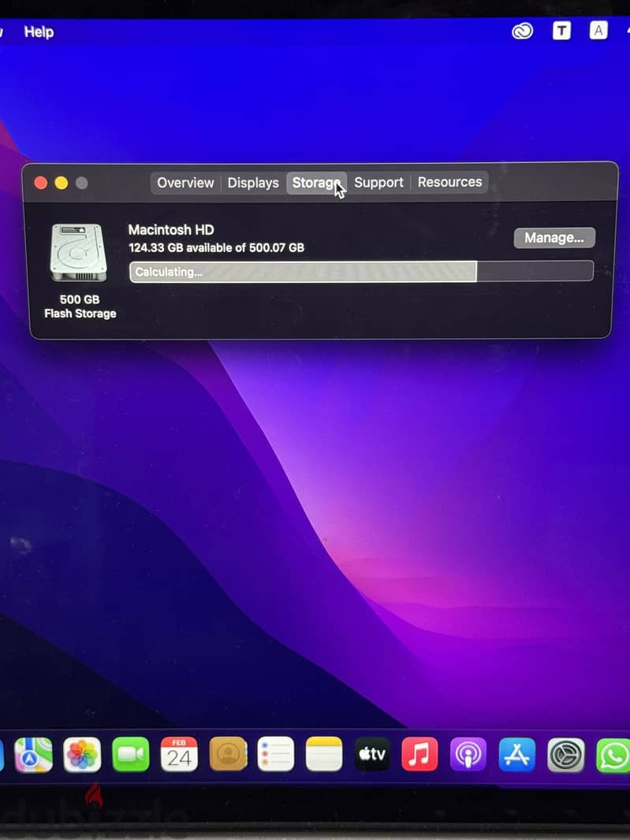
Task: Select the Storage tab
Action: pyautogui.click(x=316, y=183)
